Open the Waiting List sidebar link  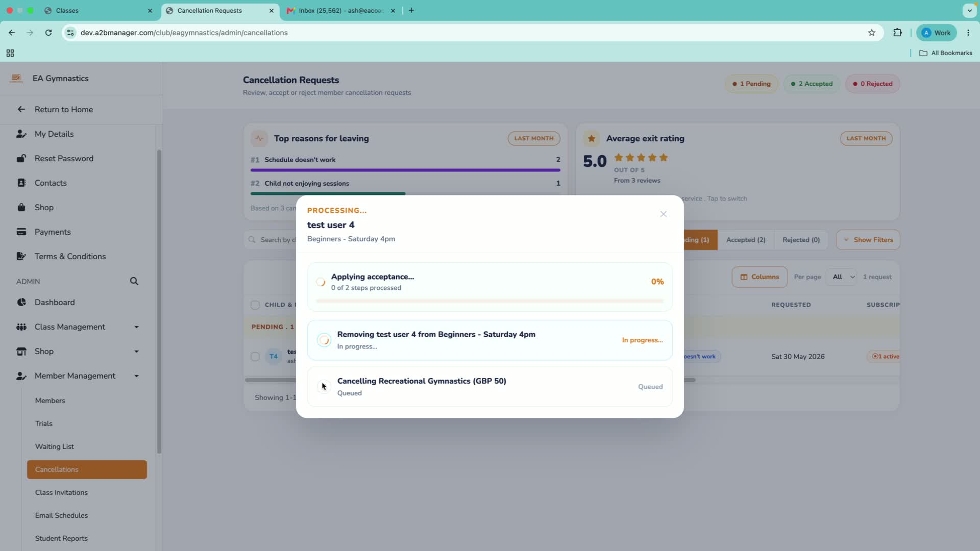[54, 446]
